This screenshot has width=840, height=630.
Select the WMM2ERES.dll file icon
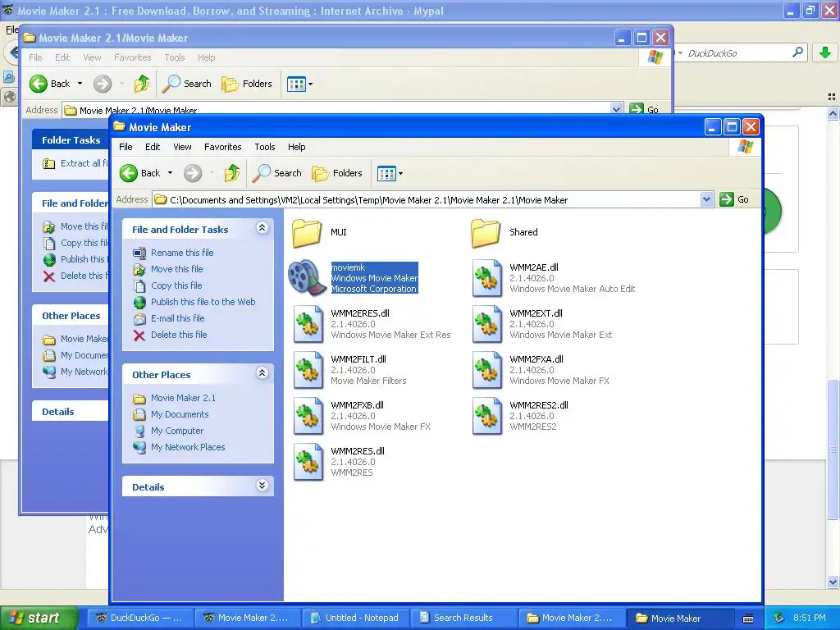[308, 323]
